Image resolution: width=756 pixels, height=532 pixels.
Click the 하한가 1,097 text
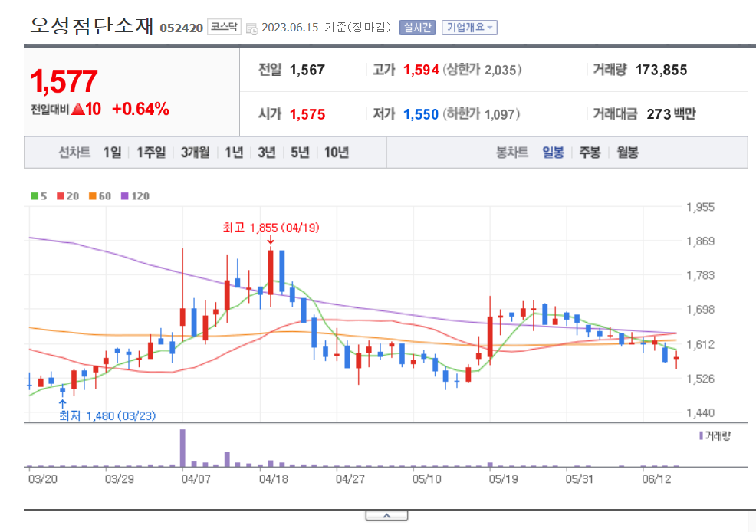tap(482, 114)
